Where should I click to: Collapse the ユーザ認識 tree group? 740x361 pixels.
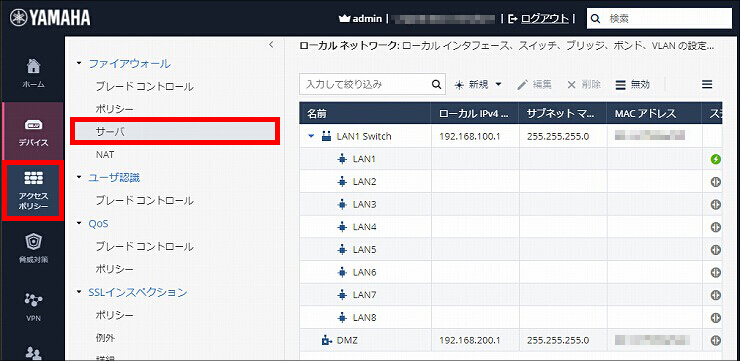tap(79, 177)
